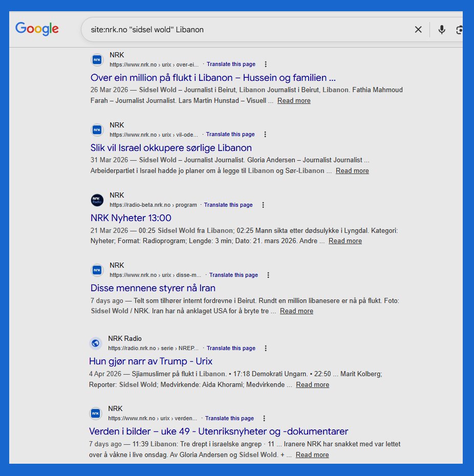Open result 'Disse mennene styrer nå Iran'
Image resolution: width=474 pixels, height=476 pixels.
[153, 288]
